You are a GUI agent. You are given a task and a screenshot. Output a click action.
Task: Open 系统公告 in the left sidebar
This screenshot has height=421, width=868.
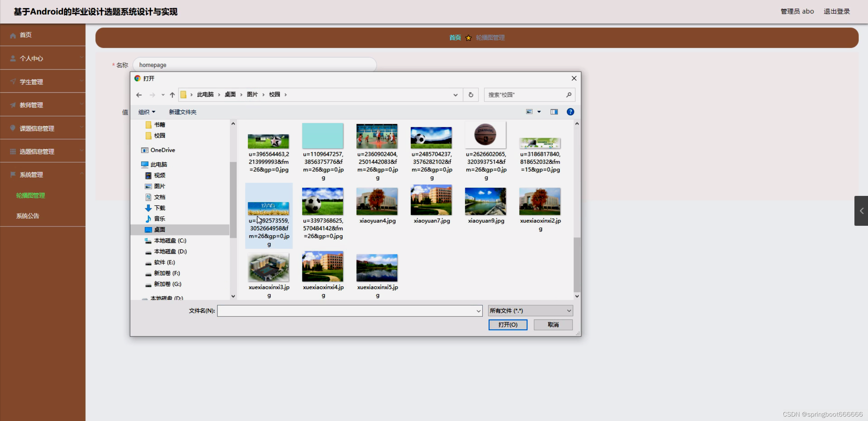[28, 216]
